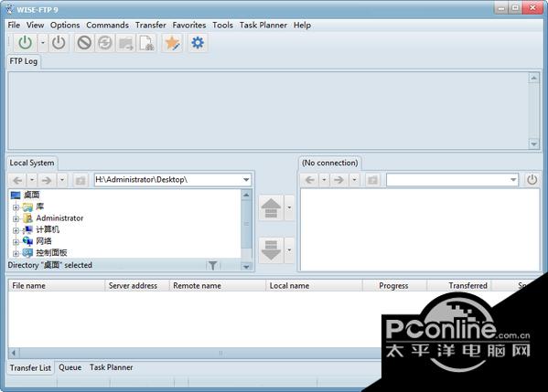The height and width of the screenshot is (392, 548).
Task: Expand the 网络 tree node
Action: click(16, 241)
